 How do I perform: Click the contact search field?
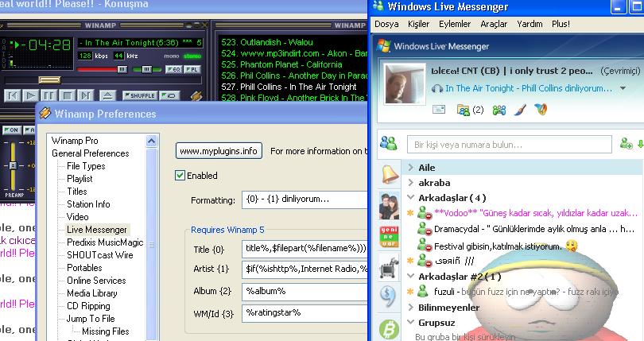(x=510, y=145)
